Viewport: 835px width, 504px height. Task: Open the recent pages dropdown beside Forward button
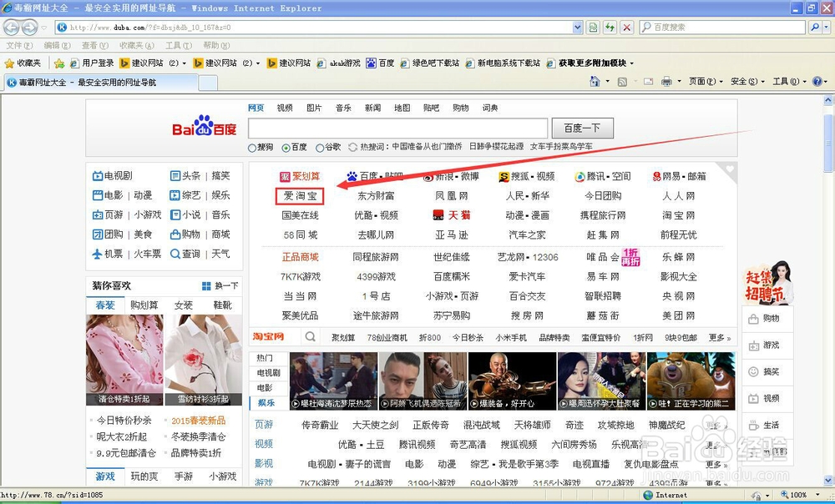click(x=45, y=28)
